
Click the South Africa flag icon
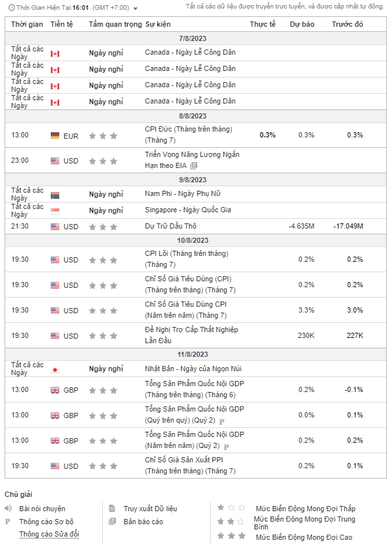(55, 195)
